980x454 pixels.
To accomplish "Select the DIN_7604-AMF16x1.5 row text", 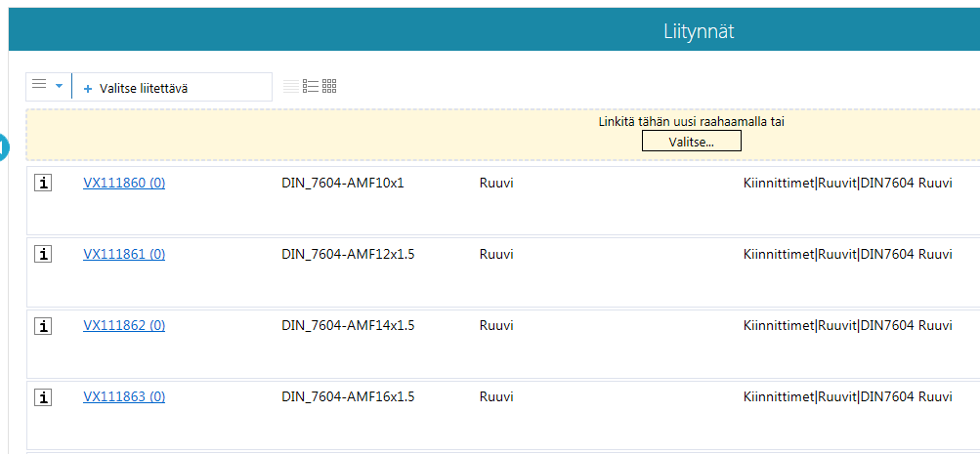I will pos(348,396).
